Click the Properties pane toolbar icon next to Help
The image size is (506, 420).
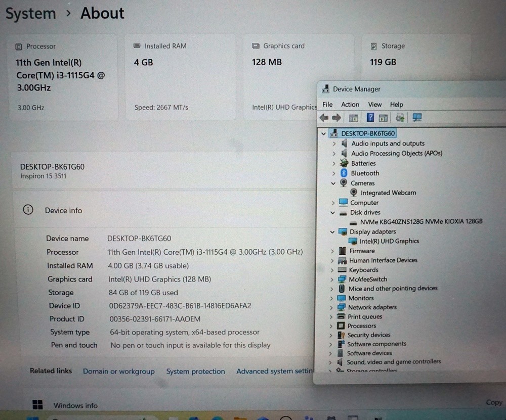pos(383,118)
